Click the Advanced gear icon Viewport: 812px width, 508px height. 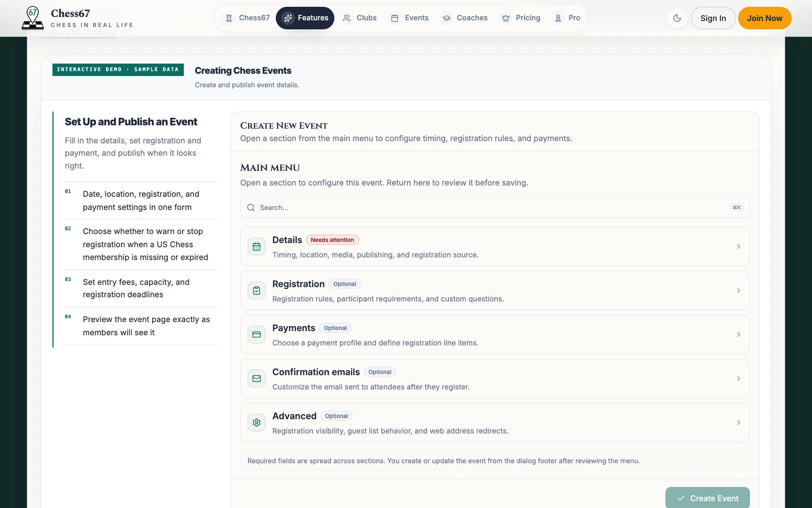(256, 423)
